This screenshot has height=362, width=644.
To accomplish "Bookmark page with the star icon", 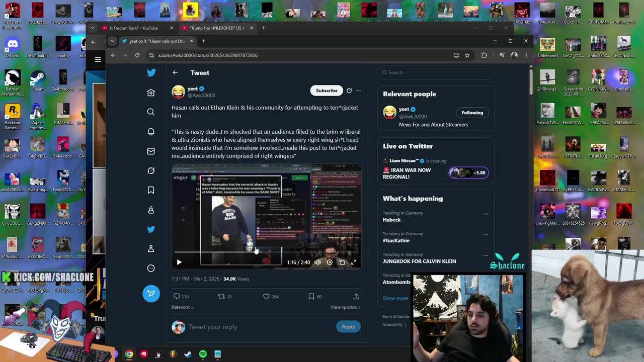I will 467,55.
